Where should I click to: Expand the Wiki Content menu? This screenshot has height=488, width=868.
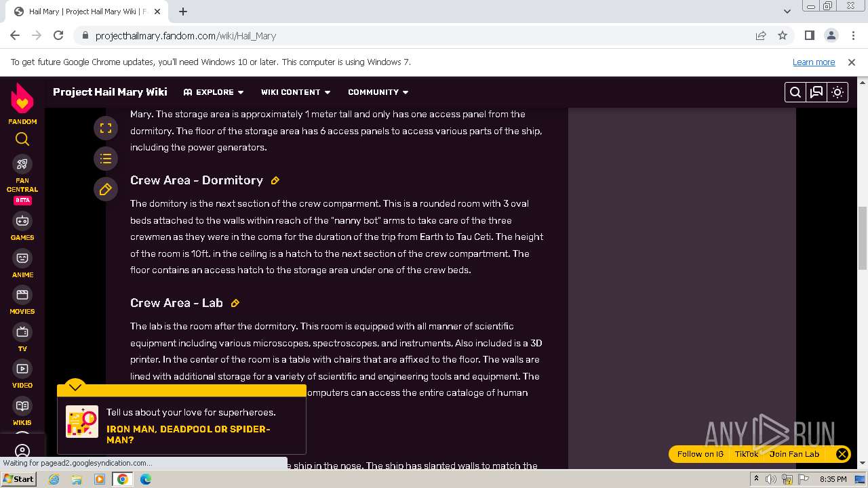pos(296,92)
